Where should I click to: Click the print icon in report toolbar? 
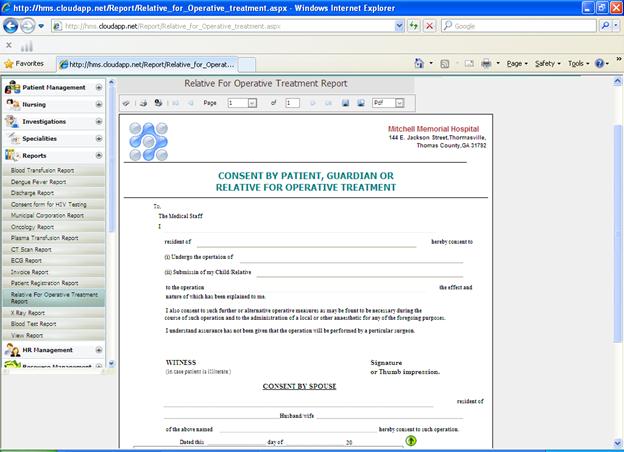pyautogui.click(x=143, y=103)
